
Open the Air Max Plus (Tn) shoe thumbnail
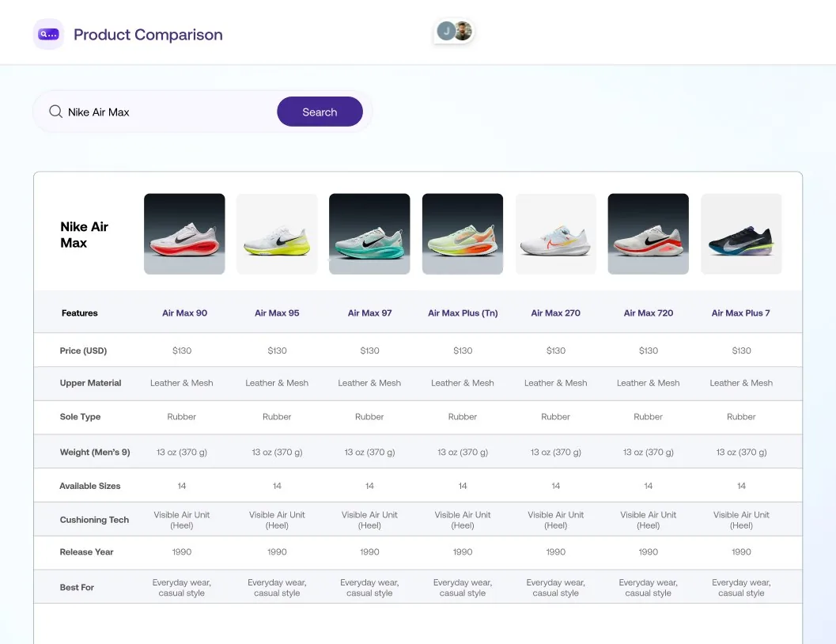point(463,234)
